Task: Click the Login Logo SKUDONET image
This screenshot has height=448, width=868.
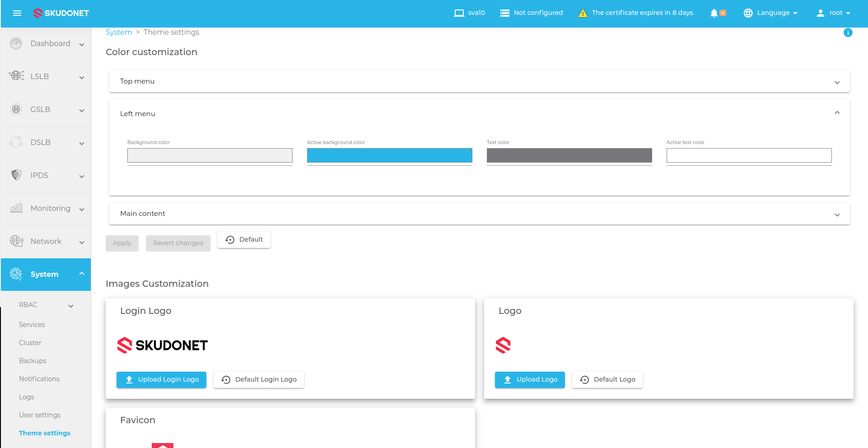Action: 163,345
